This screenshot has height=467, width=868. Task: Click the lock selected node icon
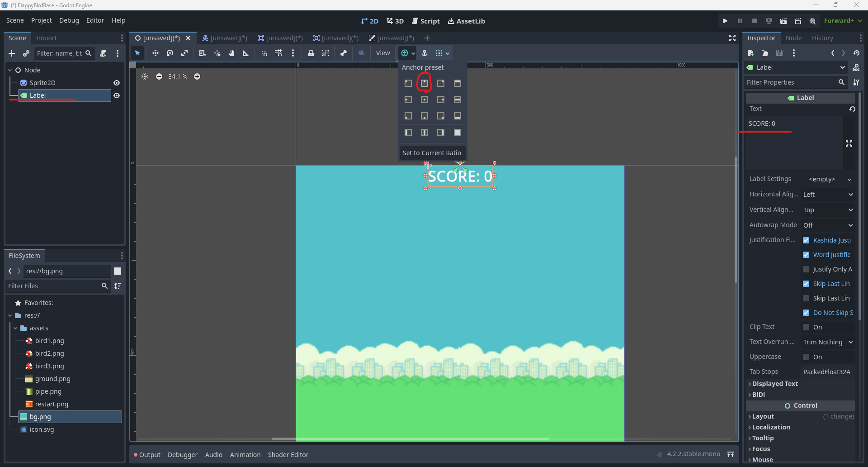(311, 53)
